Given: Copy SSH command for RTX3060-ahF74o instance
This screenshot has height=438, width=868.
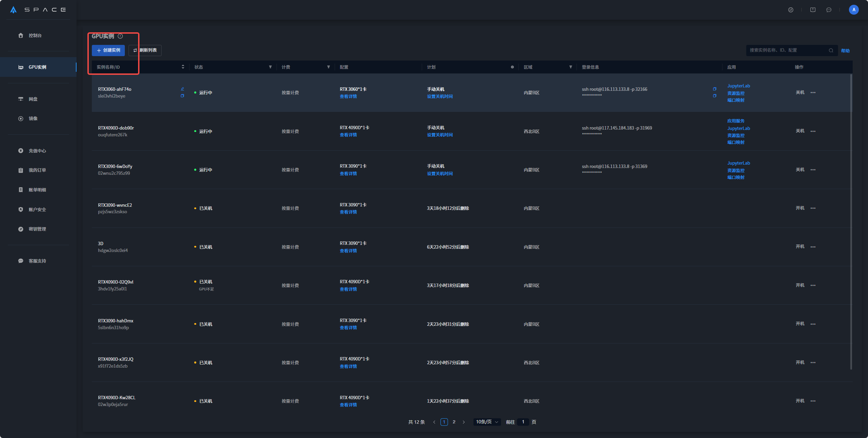Looking at the screenshot, I should click(714, 89).
